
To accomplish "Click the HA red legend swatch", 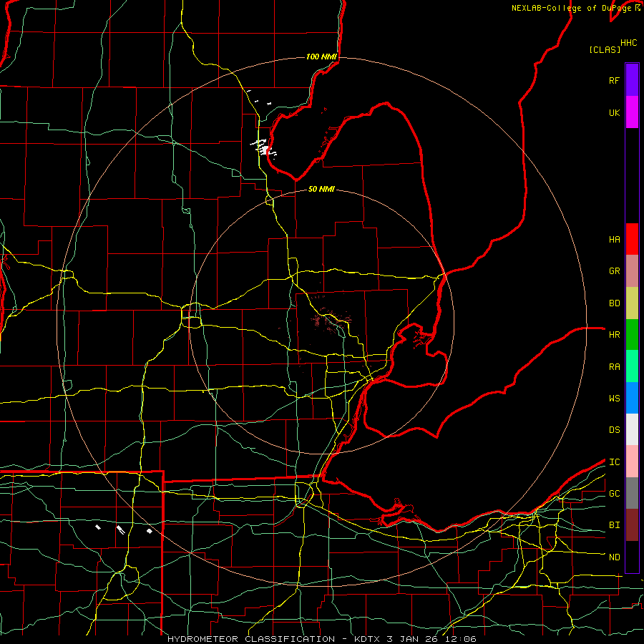I will (632, 239).
